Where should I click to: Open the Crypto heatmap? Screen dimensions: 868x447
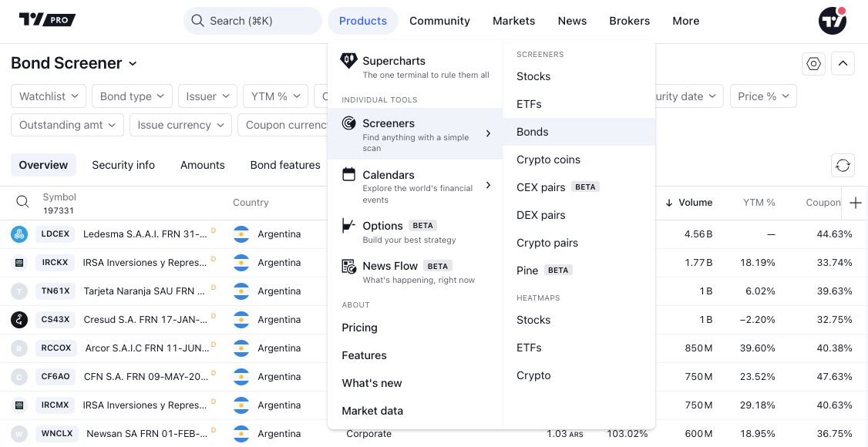pos(579,375)
